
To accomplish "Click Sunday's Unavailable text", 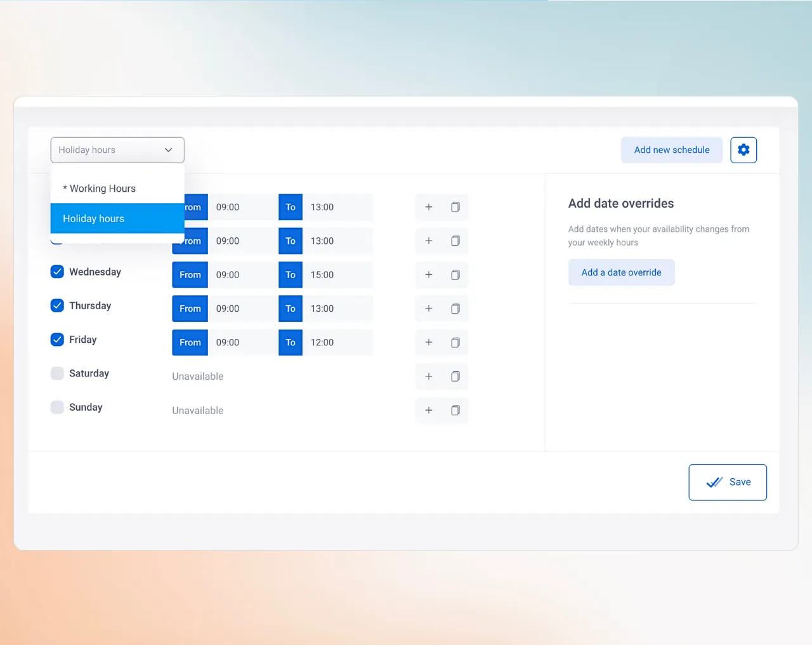I will [198, 410].
